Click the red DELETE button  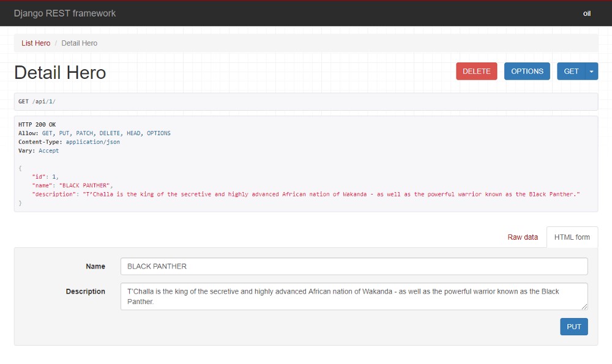477,72
